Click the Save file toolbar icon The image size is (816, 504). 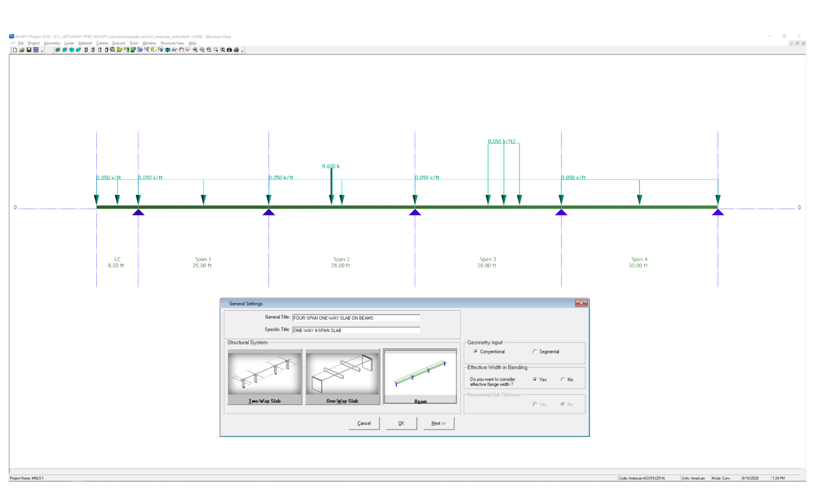29,50
